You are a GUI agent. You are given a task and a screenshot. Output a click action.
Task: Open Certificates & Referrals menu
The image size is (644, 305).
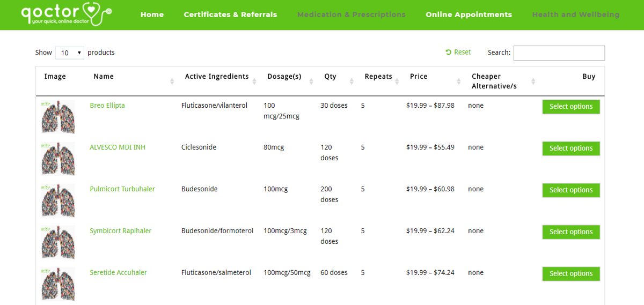(230, 14)
